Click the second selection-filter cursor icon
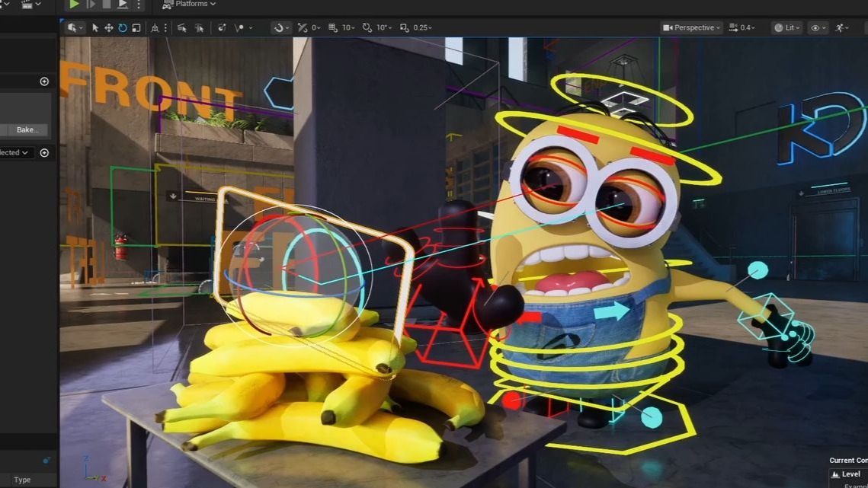Viewport: 868px width, 488px height. click(199, 27)
